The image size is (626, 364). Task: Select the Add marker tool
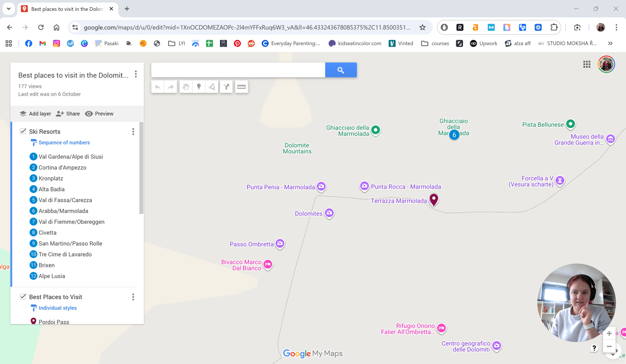pos(199,87)
